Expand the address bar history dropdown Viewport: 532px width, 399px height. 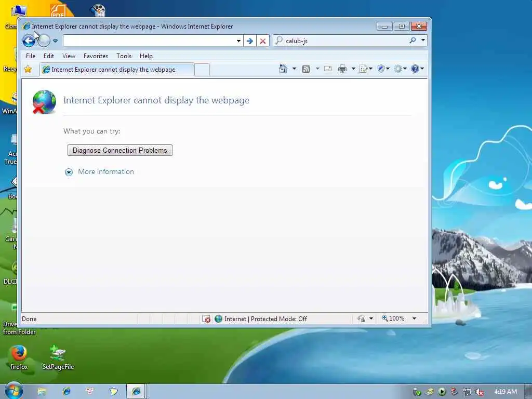pyautogui.click(x=238, y=41)
